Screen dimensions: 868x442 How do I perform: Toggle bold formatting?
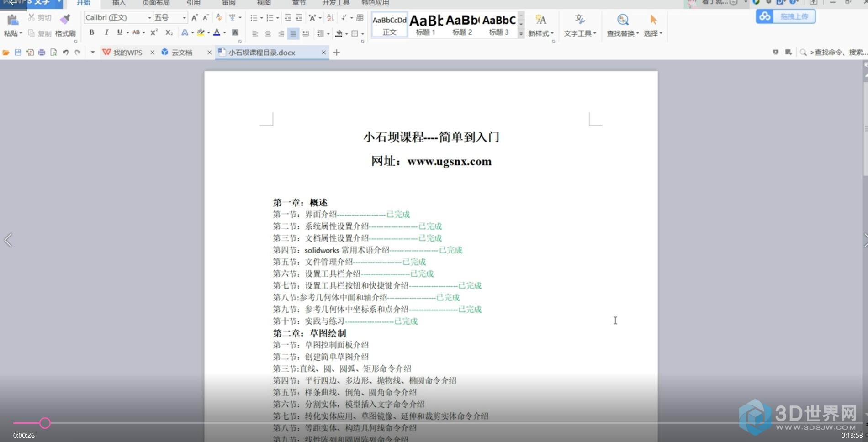92,32
